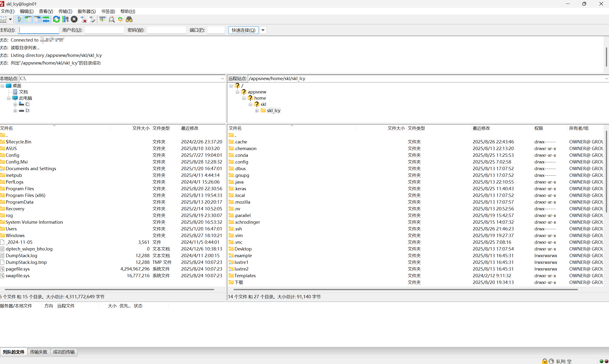Collapse the remote root / node
Image resolution: width=609 pixels, height=364 pixels.
click(231, 86)
